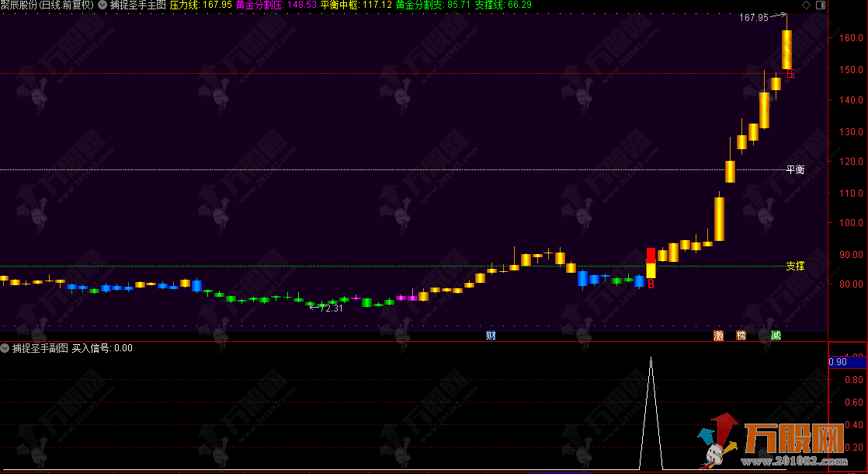
Task: Click the 榜 marker below the chart
Action: (x=741, y=335)
